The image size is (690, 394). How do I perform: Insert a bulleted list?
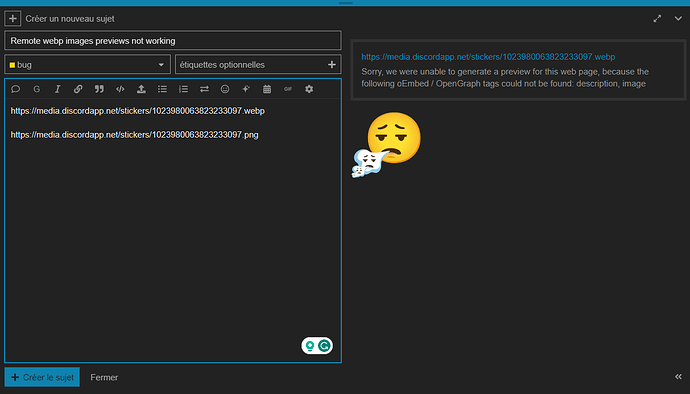[x=162, y=89]
